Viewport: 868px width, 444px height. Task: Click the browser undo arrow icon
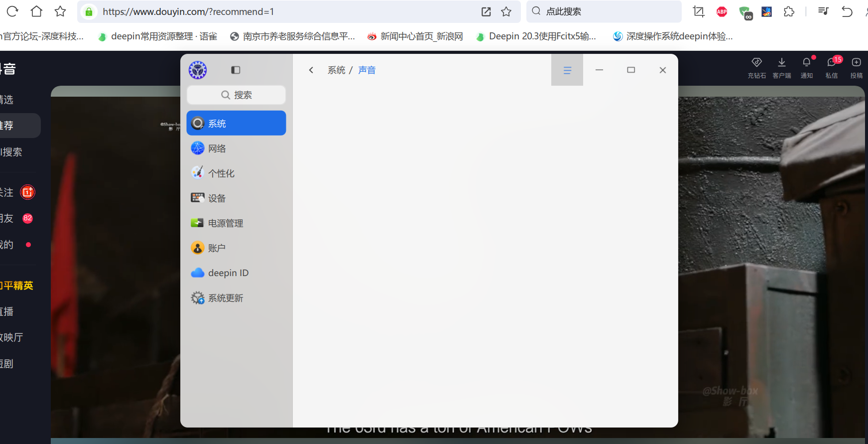[x=847, y=11]
